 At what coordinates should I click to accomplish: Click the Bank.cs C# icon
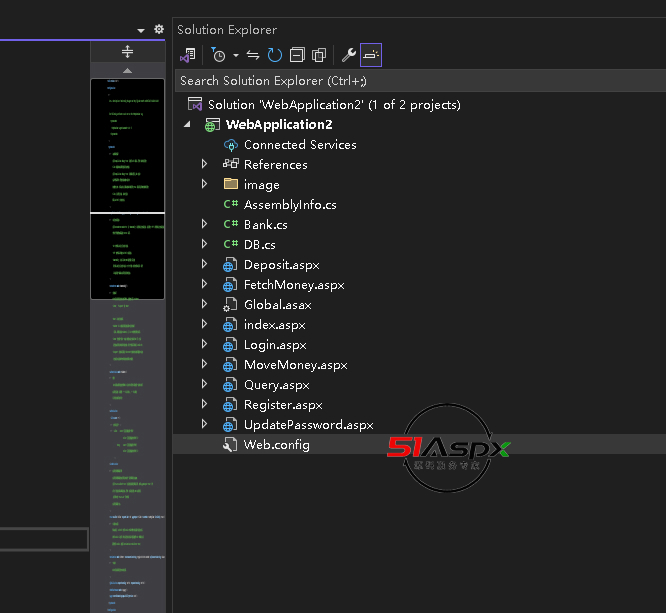click(231, 224)
